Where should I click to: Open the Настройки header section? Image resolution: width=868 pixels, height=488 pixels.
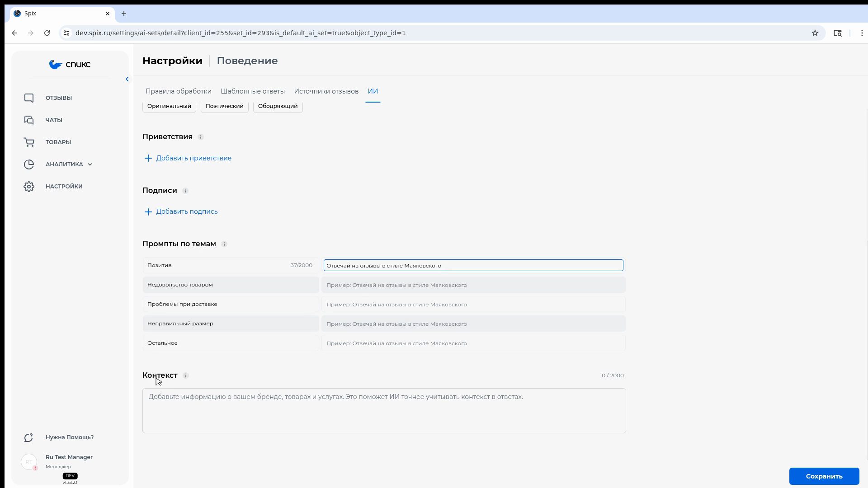pos(172,61)
